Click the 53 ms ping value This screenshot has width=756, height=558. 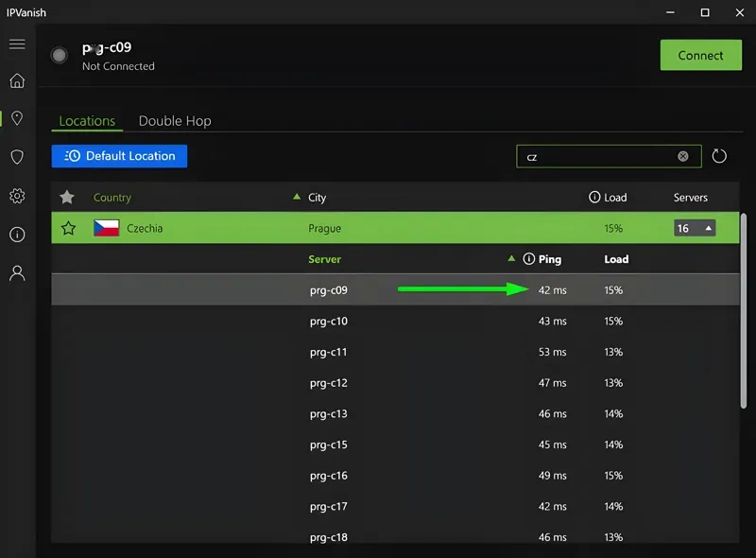click(552, 352)
